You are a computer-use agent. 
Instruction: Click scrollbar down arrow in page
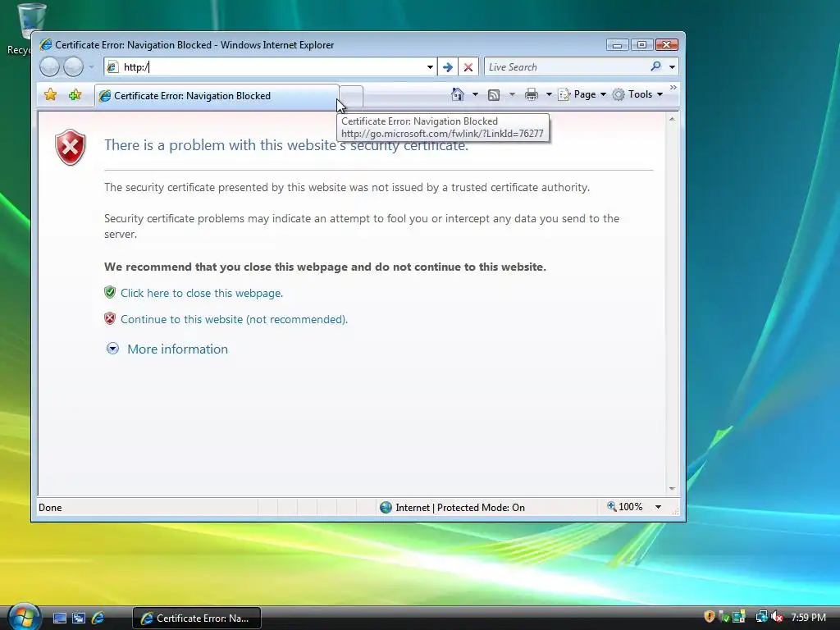coord(672,489)
